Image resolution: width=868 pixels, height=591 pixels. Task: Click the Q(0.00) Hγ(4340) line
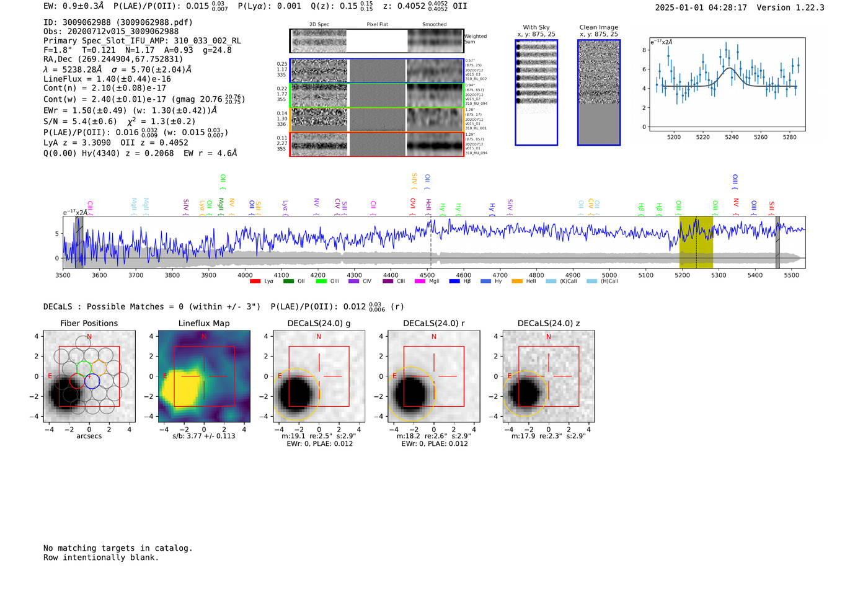141,153
